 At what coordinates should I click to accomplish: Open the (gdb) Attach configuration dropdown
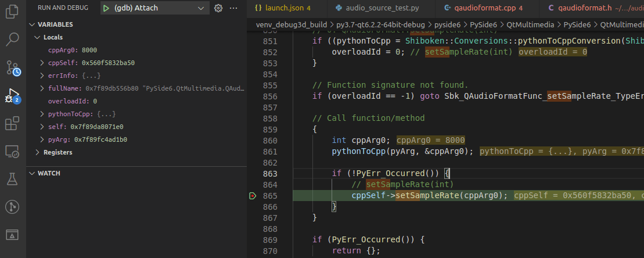(201, 8)
